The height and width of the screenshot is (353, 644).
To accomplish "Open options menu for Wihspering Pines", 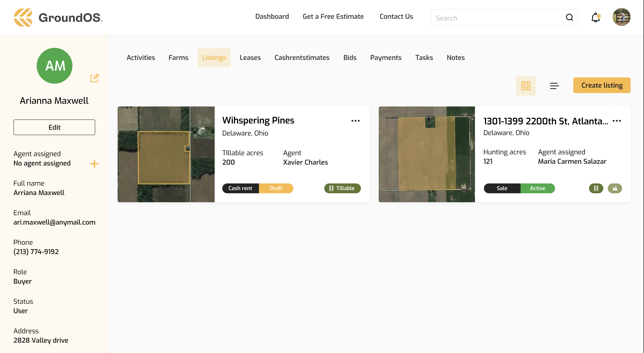I will coord(355,121).
